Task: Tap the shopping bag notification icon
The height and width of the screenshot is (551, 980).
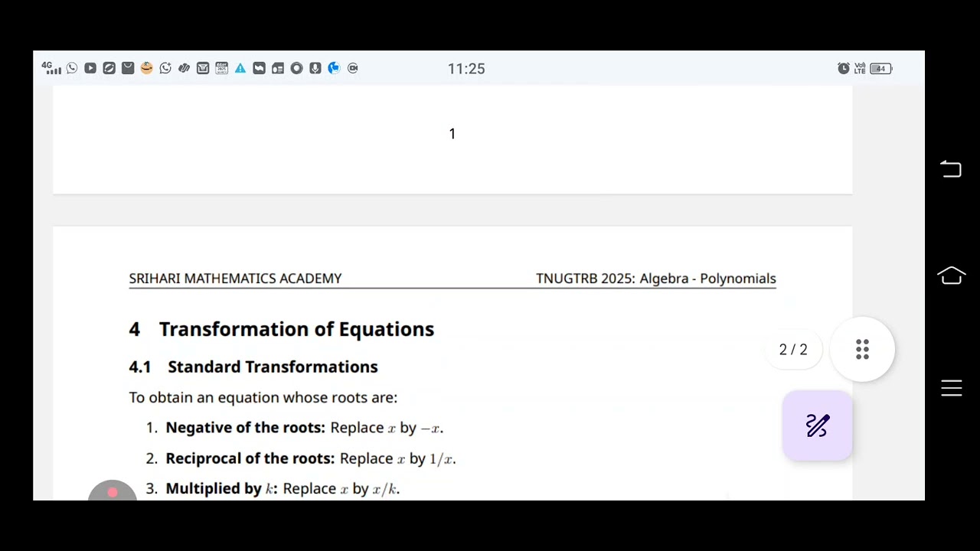Action: tap(128, 68)
